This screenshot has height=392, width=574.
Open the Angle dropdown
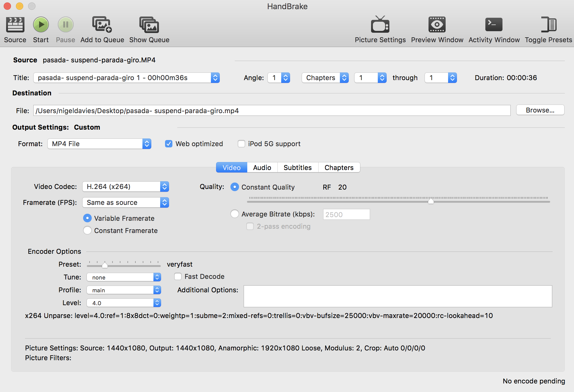pyautogui.click(x=279, y=78)
